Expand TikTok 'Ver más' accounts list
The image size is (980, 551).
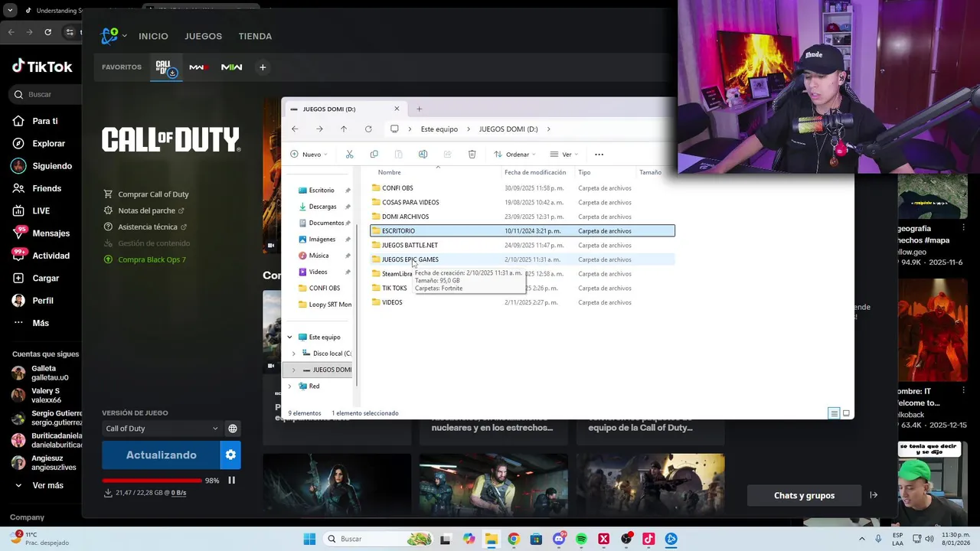tap(40, 485)
